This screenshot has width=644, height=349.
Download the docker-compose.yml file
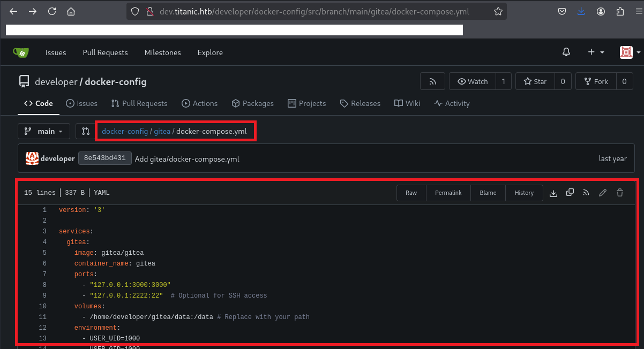click(553, 193)
